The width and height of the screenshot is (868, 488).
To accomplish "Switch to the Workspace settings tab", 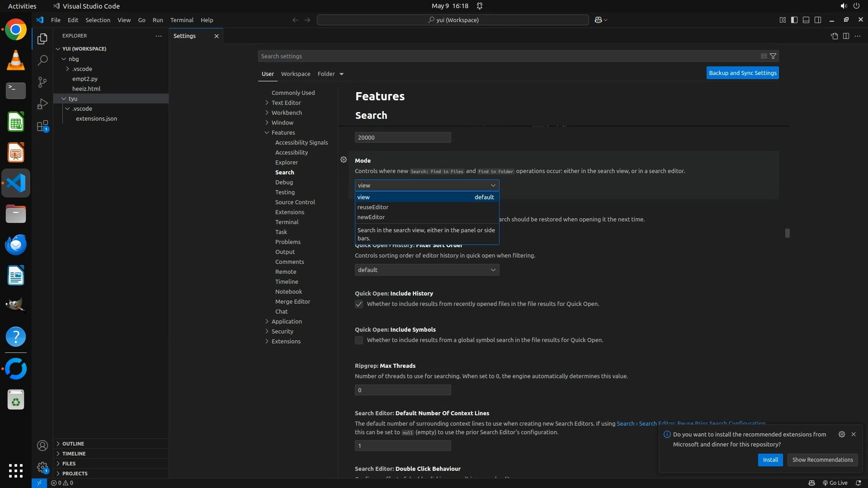I will [x=295, y=74].
